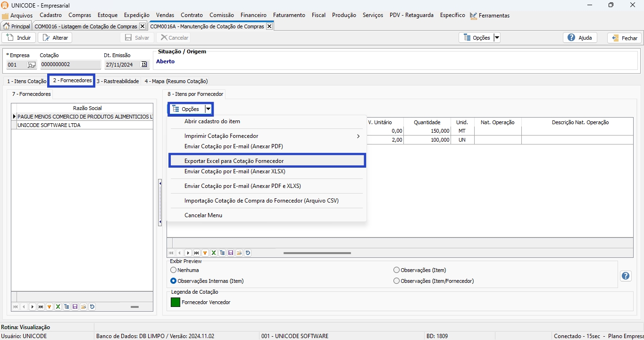Open the calendar picker for Dt. Emissão

pos(144,65)
